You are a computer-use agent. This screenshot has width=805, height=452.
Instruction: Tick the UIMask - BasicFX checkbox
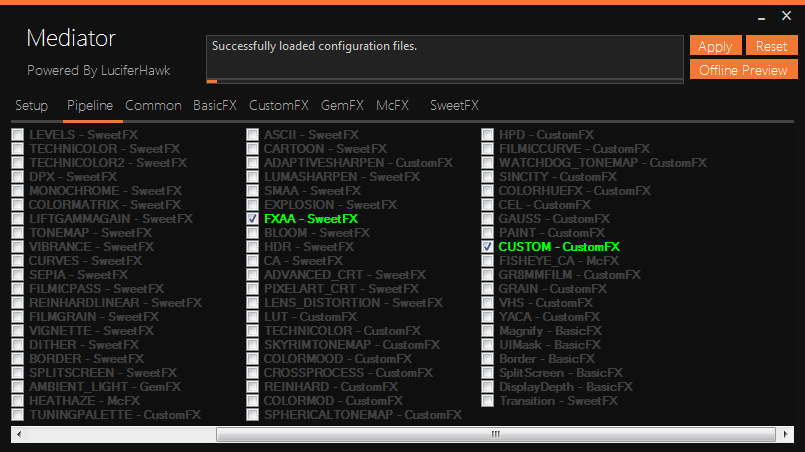[x=488, y=345]
